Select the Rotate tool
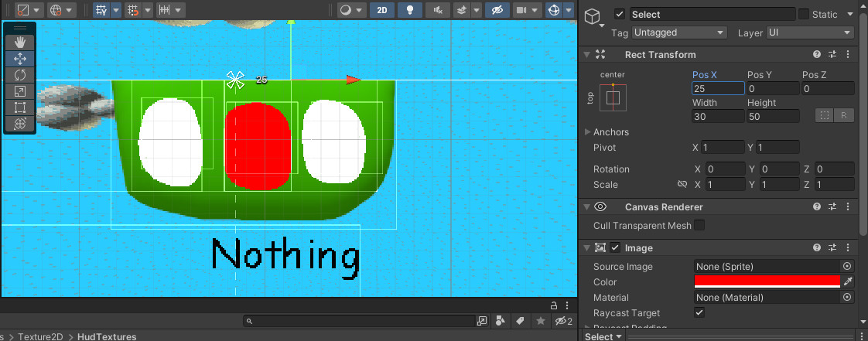This screenshot has width=868, height=341. (20, 75)
